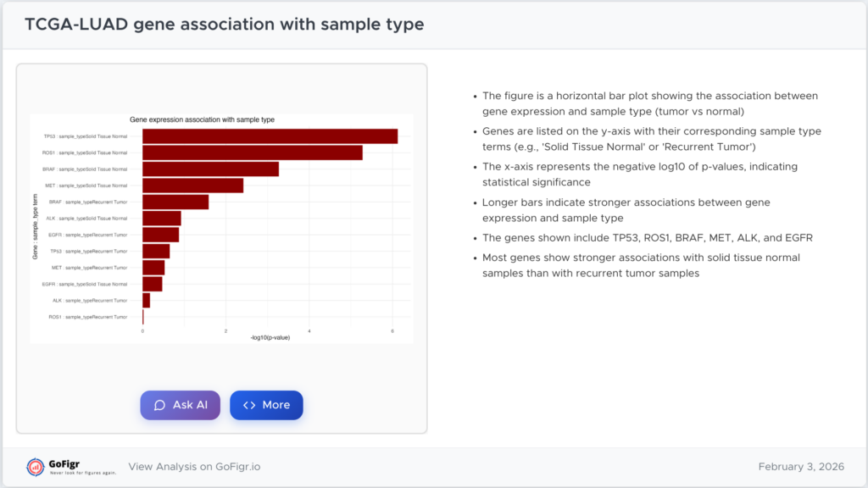Click the chat bubble icon in Ask AI
The height and width of the screenshot is (488, 868).
(x=159, y=405)
